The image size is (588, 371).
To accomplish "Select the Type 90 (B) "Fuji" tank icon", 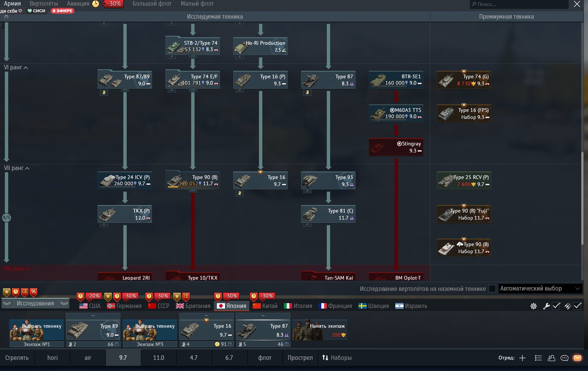I will coord(446,214).
